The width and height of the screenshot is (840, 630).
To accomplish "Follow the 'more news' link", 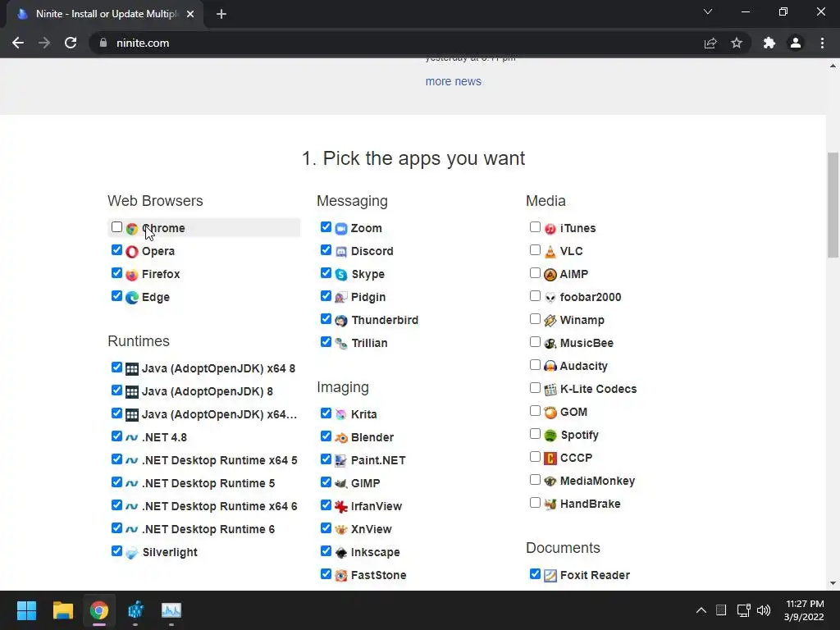I will click(453, 81).
